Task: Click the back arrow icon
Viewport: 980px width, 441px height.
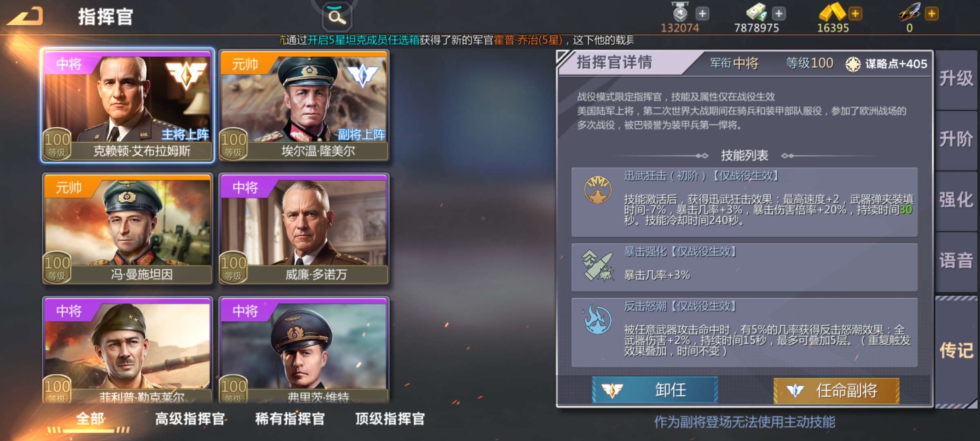Action: [x=25, y=16]
